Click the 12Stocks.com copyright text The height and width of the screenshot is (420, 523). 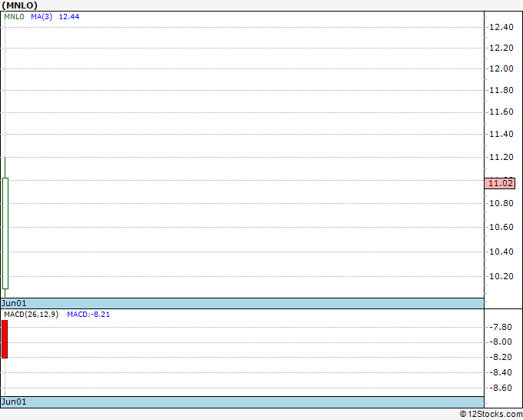[x=491, y=415]
